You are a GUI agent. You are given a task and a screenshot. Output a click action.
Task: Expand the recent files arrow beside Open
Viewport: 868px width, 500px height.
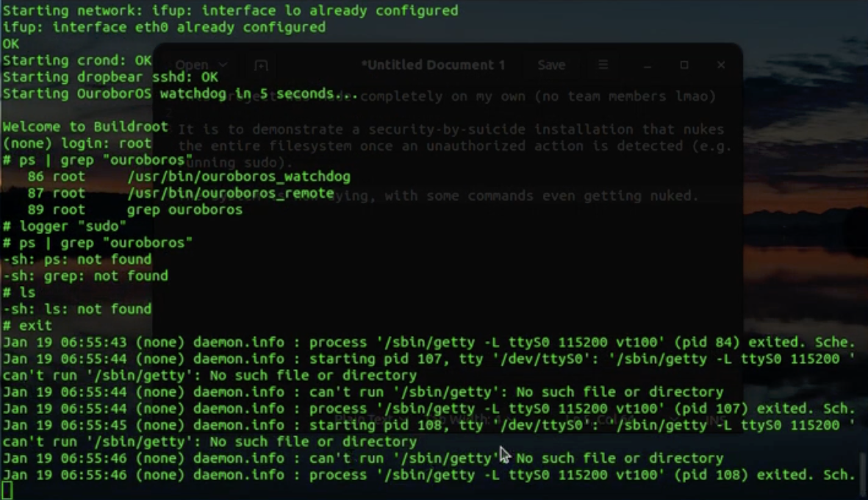coord(223,65)
